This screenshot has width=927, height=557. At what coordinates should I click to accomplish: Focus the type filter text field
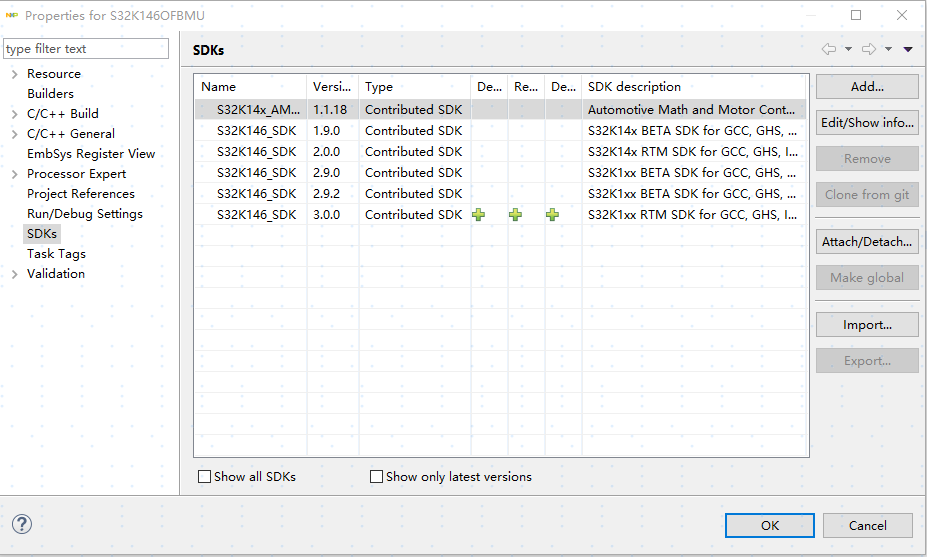(86, 48)
